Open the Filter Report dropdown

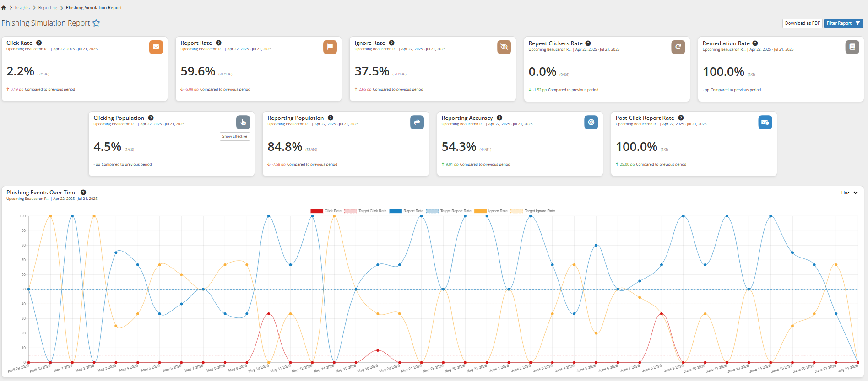pos(843,23)
